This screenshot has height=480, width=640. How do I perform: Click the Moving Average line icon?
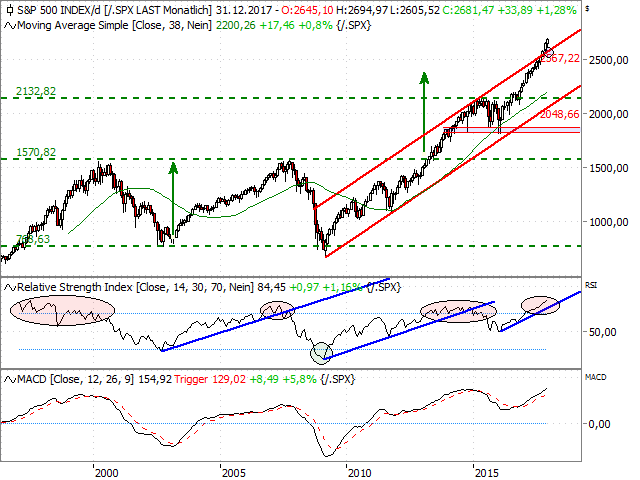coord(10,26)
